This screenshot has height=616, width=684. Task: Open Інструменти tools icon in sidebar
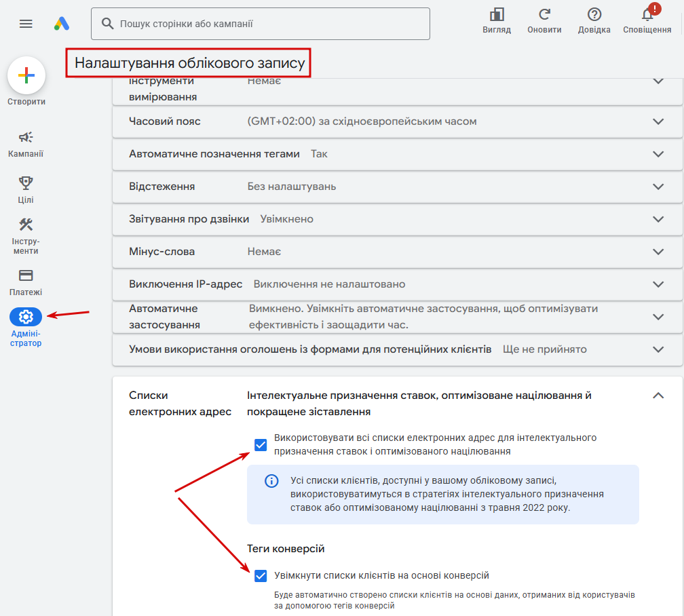pos(26,225)
